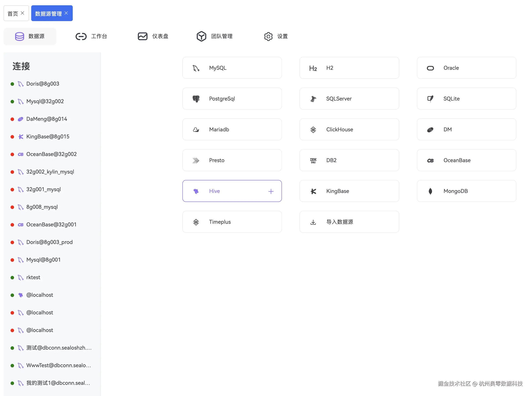Click the OB icon beside OceanBase@32g002
This screenshot has height=396, width=532.
click(21, 154)
